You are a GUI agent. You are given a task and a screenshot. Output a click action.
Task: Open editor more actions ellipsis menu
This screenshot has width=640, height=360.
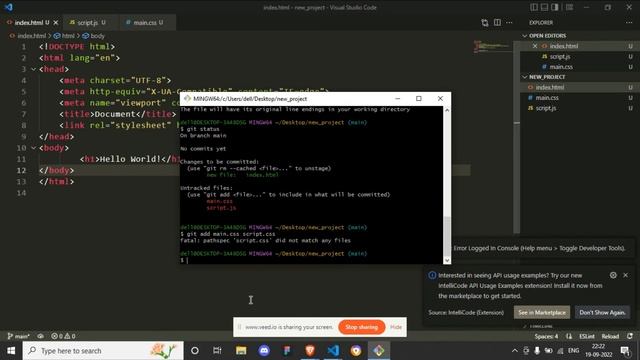[509, 22]
